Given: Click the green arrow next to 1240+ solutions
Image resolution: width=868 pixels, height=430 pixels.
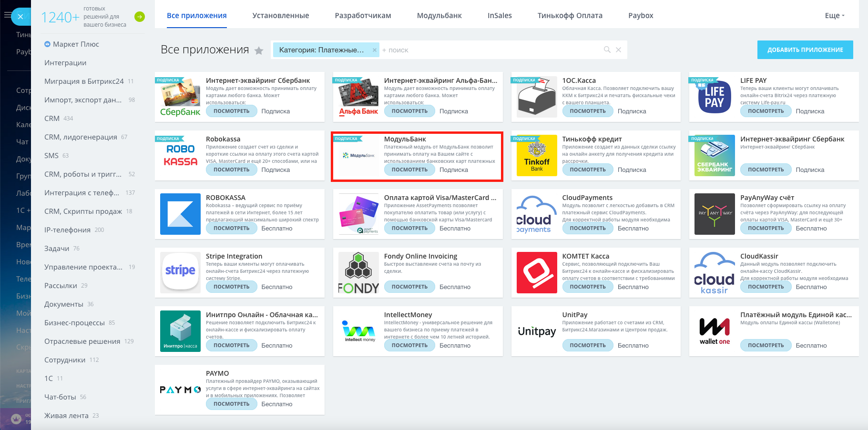Looking at the screenshot, I should pyautogui.click(x=140, y=17).
